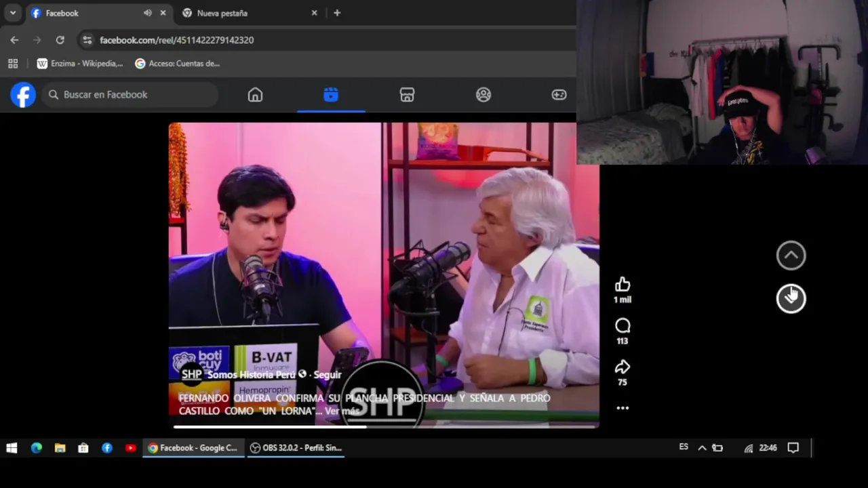This screenshot has height=488, width=868.
Task: Open the Groups icon in Facebook nav
Action: coord(484,95)
